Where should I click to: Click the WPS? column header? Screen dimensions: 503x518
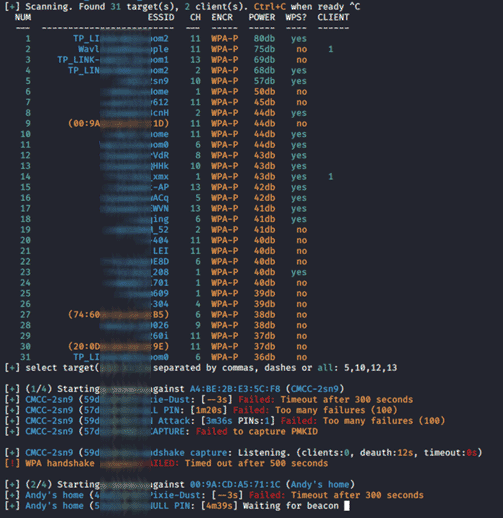pyautogui.click(x=296, y=17)
